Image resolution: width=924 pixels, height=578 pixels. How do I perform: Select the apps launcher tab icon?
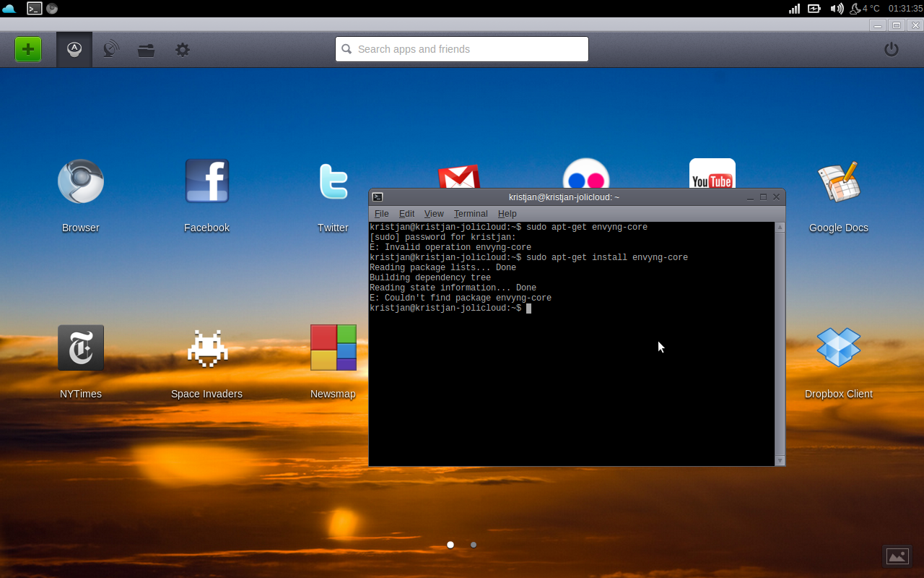[x=74, y=50]
